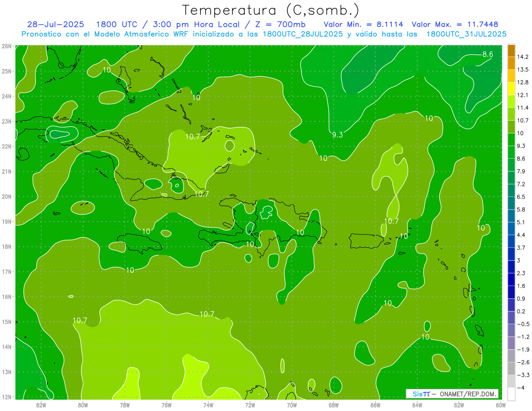Click the 4.4 legend value

pyautogui.click(x=521, y=235)
